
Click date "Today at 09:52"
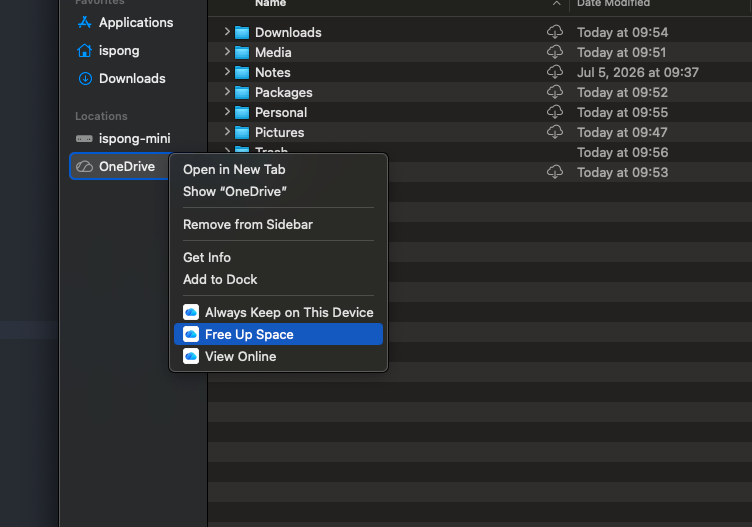[x=622, y=93]
